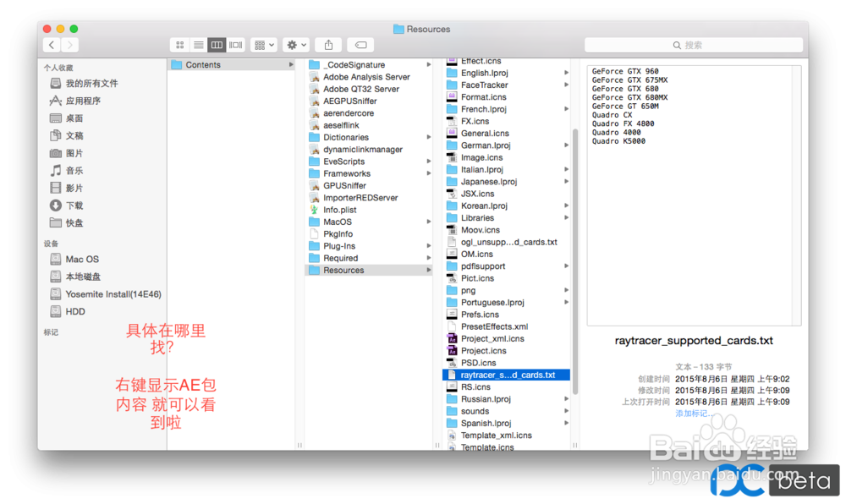
Task: Select the Info.plist file
Action: (x=338, y=209)
